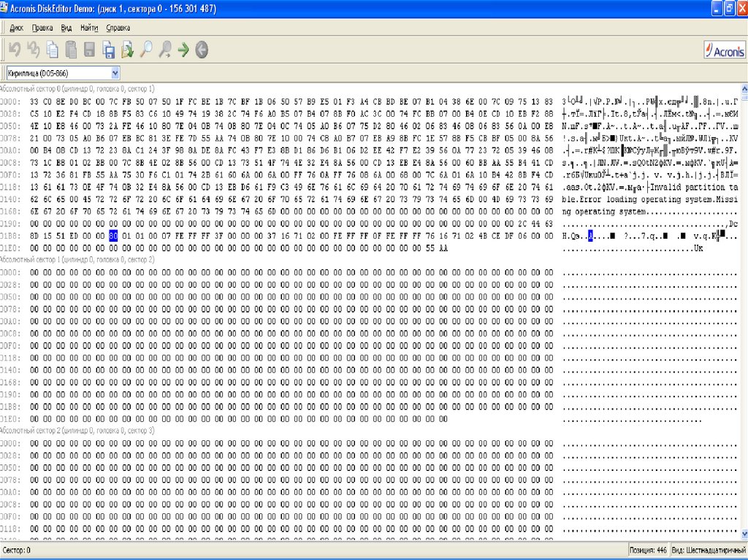748x560 pixels.
Task: Click the blue floppy Save-to-file icon
Action: [x=109, y=50]
